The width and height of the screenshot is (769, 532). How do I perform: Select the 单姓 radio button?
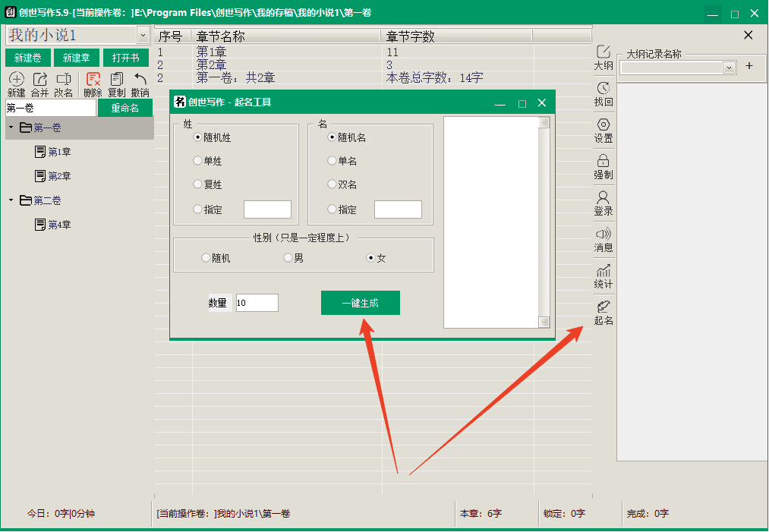pyautogui.click(x=198, y=161)
